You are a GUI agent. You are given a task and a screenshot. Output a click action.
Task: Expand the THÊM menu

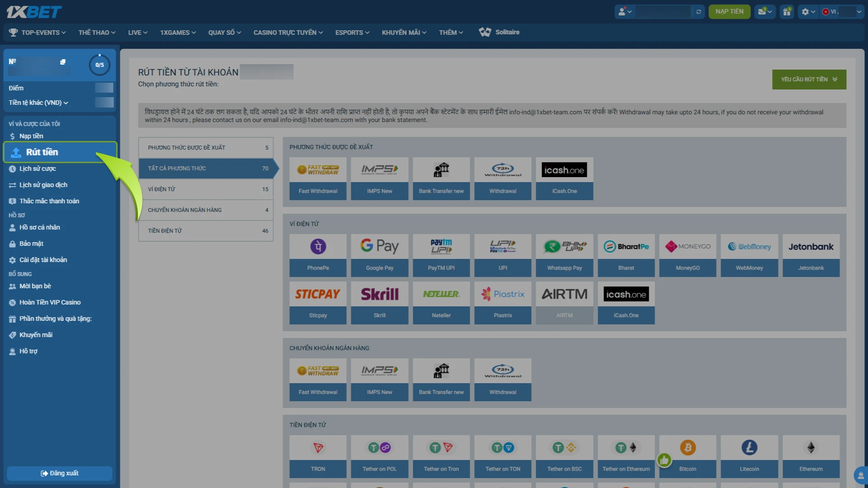point(451,33)
